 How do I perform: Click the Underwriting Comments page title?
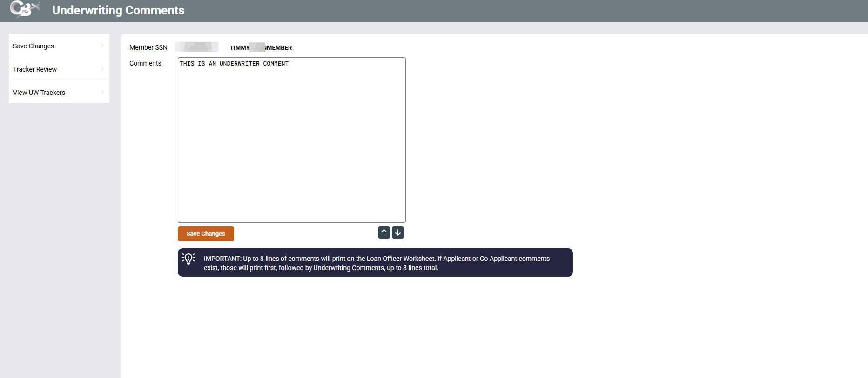point(118,10)
